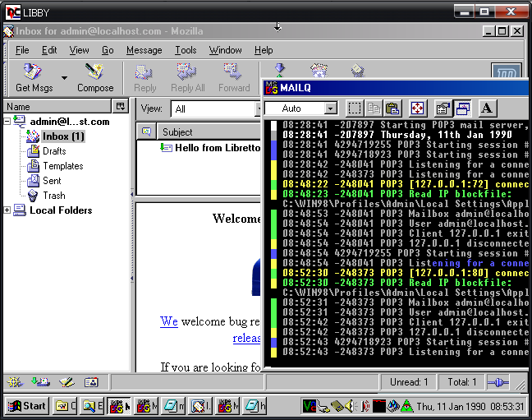Click the Get Msgs toolbar icon

click(34, 79)
